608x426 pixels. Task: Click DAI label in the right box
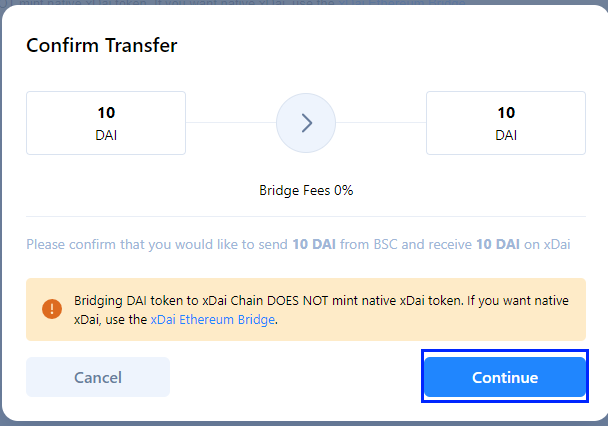506,135
